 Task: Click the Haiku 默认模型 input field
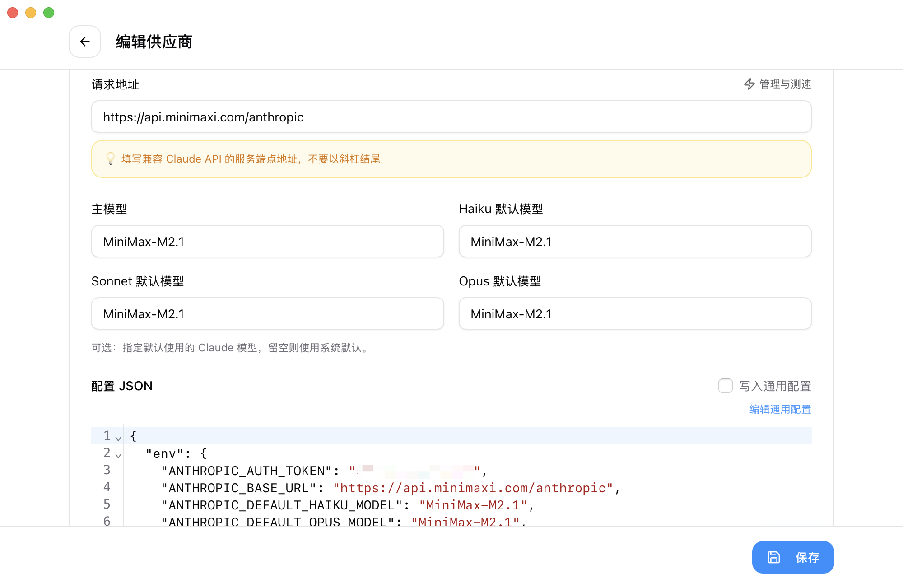tap(635, 242)
